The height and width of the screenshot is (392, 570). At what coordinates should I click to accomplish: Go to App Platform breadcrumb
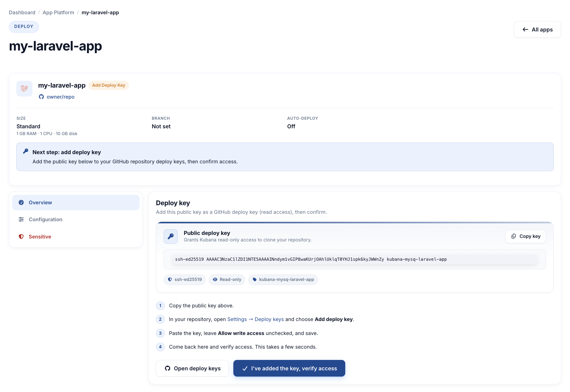coord(58,12)
